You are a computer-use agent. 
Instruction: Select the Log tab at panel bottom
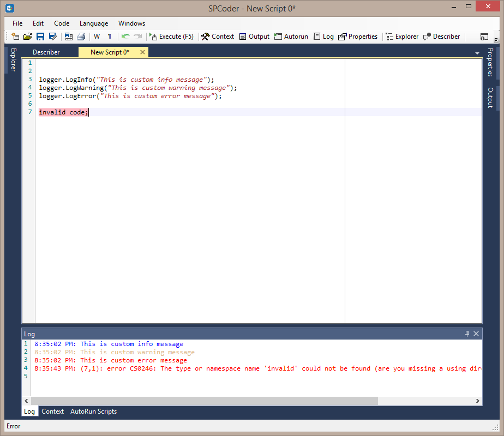(x=29, y=411)
